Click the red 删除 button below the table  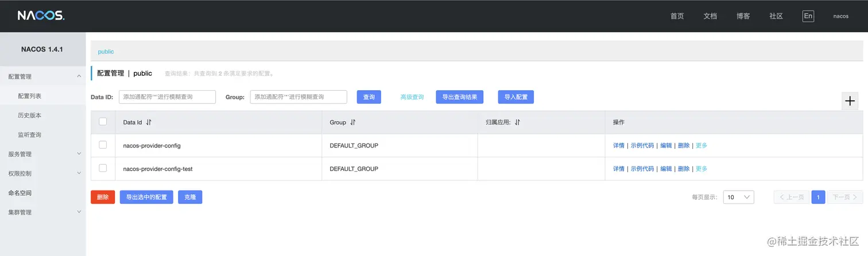103,197
